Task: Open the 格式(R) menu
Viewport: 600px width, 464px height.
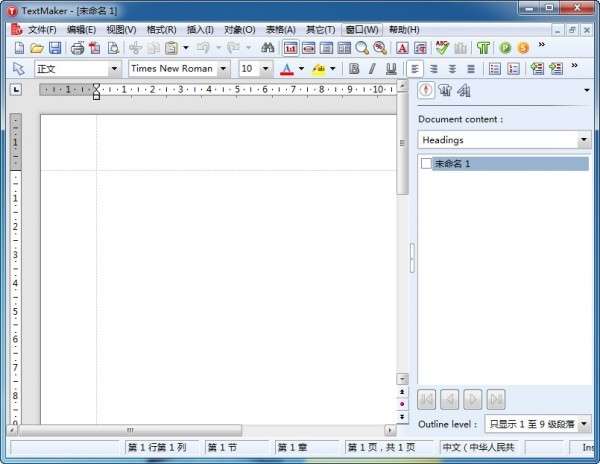Action: pyautogui.click(x=161, y=29)
